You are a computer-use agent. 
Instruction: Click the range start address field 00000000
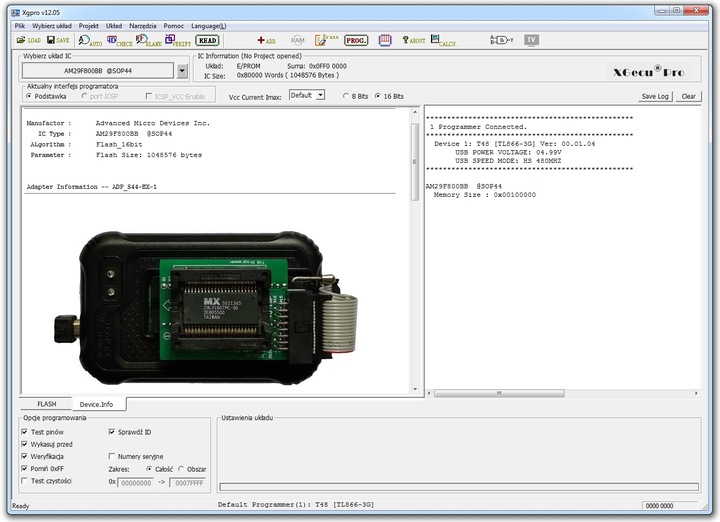[137, 483]
